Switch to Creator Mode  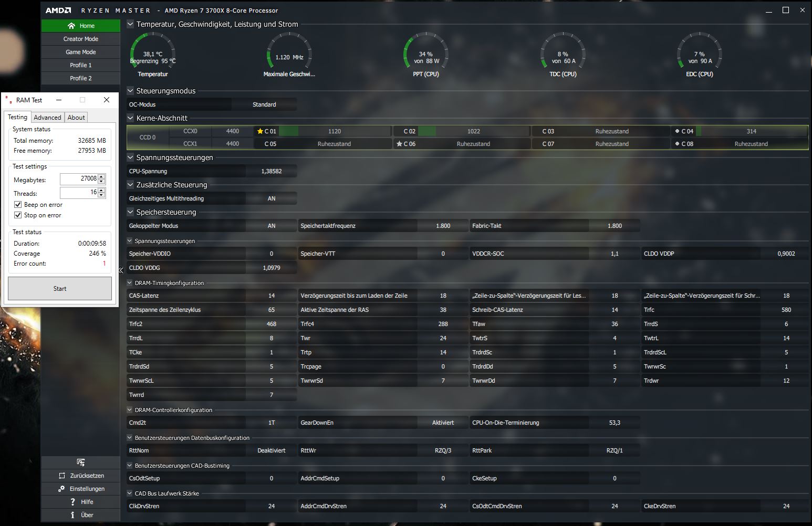(x=81, y=39)
